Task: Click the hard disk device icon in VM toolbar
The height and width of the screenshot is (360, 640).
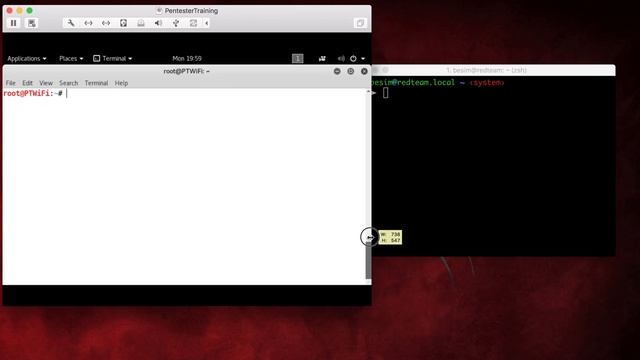Action: 123,23
